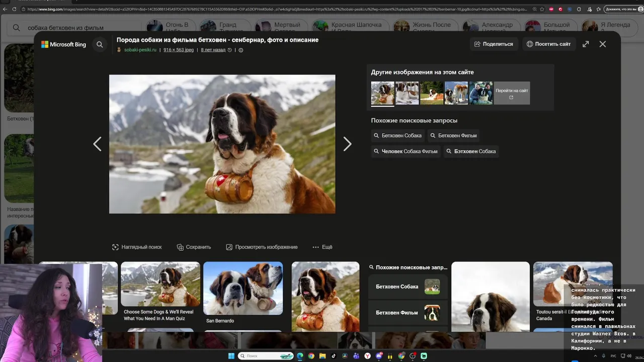Show the next image with right arrow

click(347, 144)
